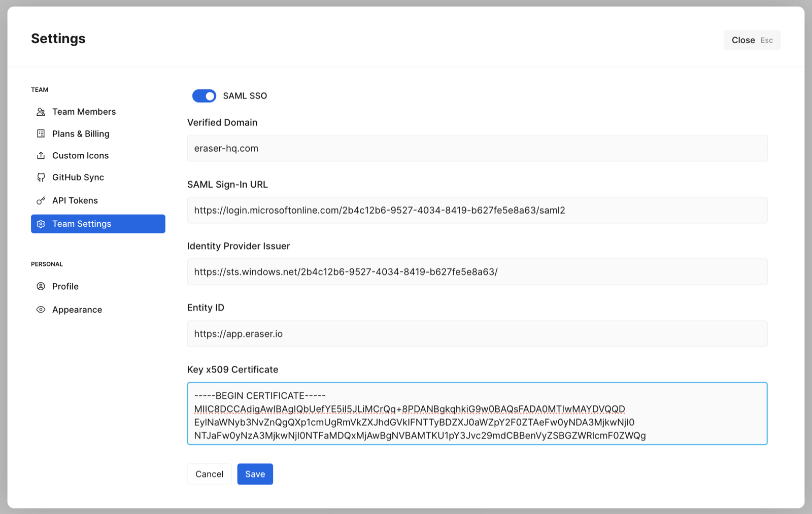
Task: Click the Key x509 Certificate label
Action: pos(232,369)
